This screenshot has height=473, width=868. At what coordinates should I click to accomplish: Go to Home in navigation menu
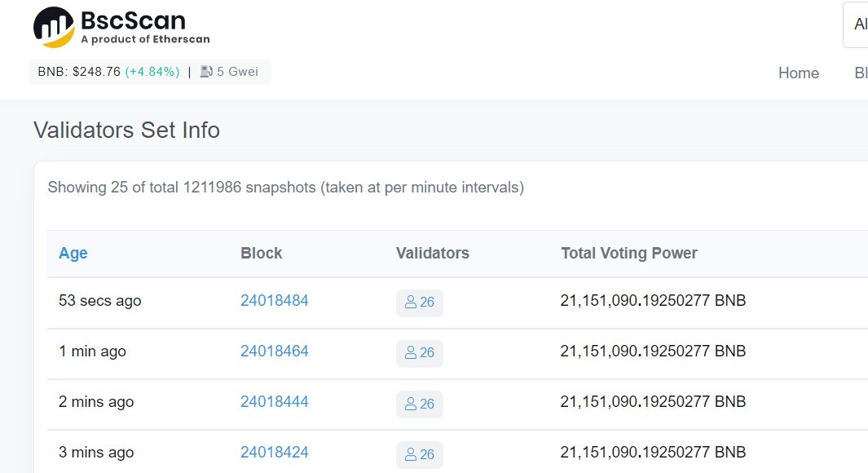pyautogui.click(x=798, y=73)
